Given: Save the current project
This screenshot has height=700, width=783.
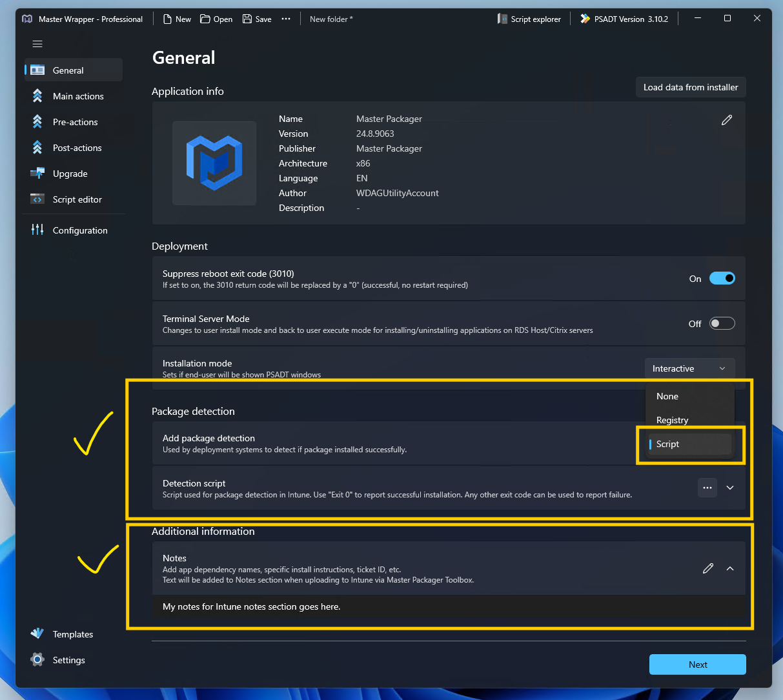Looking at the screenshot, I should [257, 19].
